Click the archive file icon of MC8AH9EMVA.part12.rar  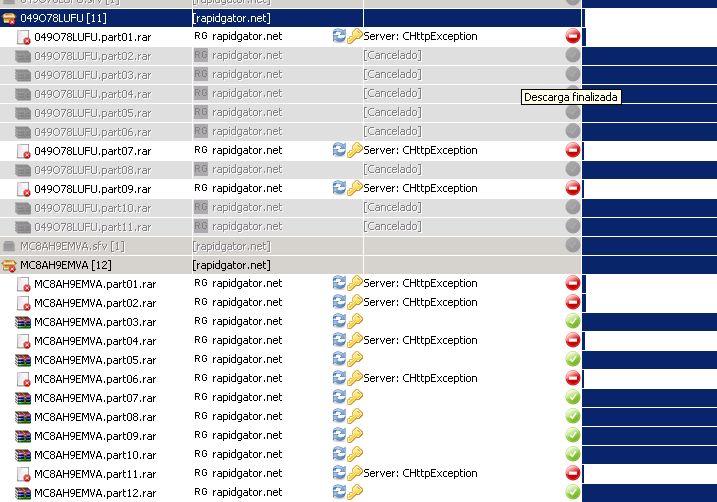23,493
